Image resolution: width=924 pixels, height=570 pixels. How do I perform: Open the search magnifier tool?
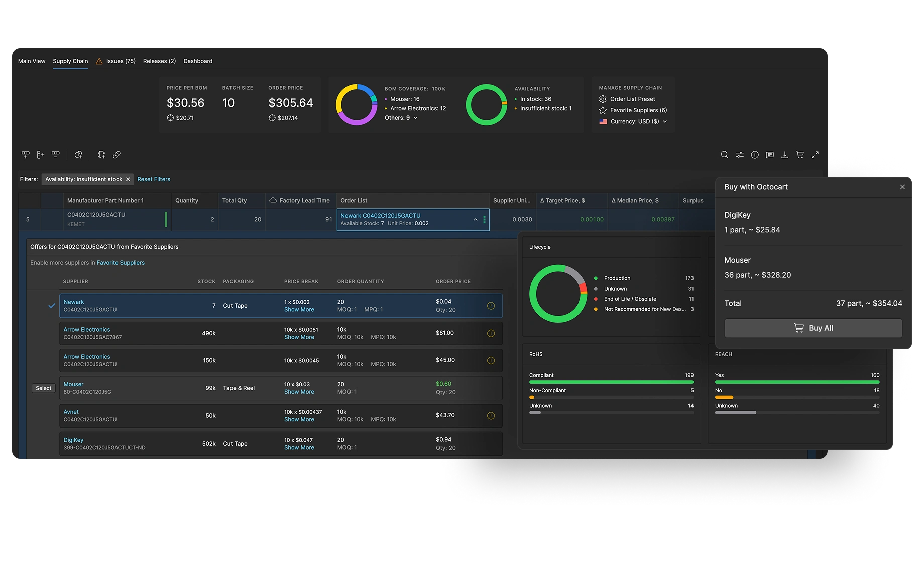(x=724, y=155)
